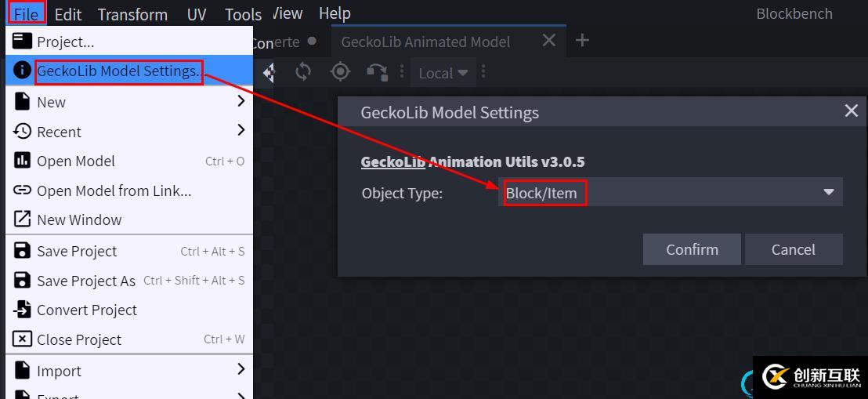This screenshot has width=868, height=399.
Task: Open the Edit menu
Action: (68, 14)
